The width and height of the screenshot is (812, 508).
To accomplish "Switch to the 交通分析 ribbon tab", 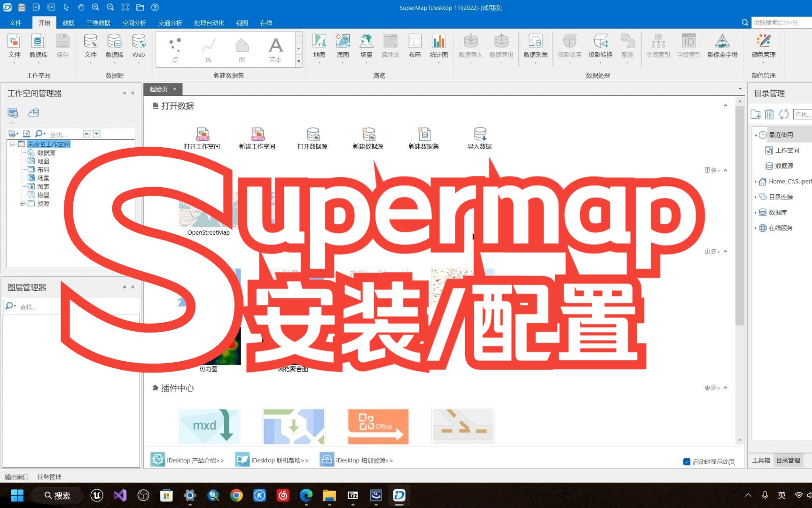I will point(170,23).
